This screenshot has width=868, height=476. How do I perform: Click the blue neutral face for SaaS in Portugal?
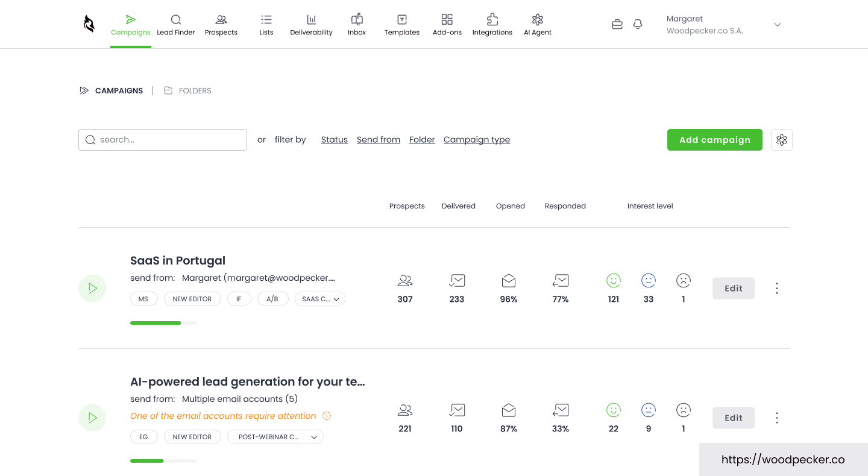(x=649, y=280)
